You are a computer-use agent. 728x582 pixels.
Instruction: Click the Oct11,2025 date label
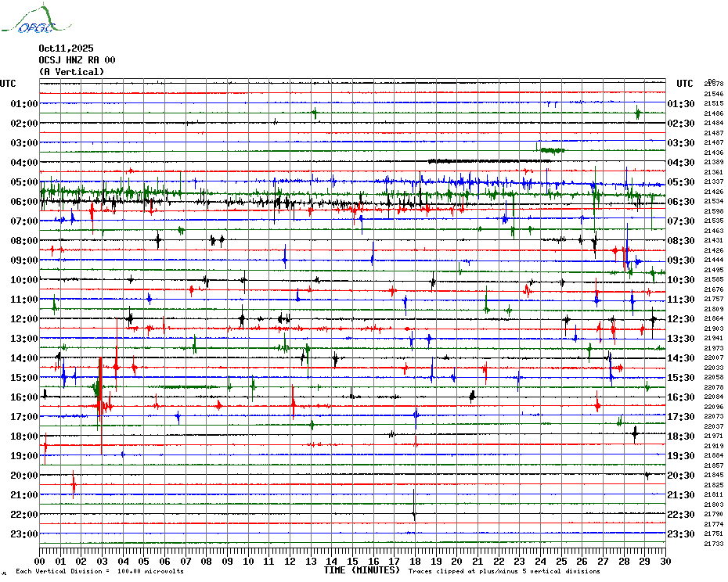[65, 48]
